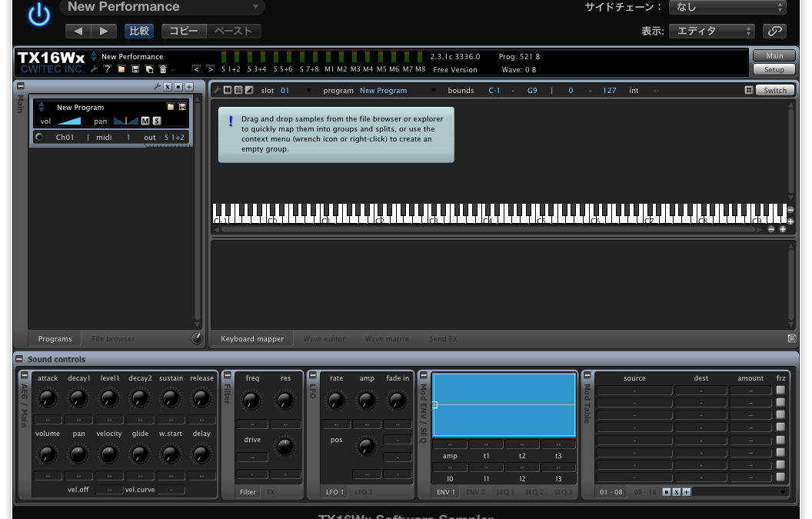Mute New Program with M button
This screenshot has height=519, width=812.
[x=145, y=121]
